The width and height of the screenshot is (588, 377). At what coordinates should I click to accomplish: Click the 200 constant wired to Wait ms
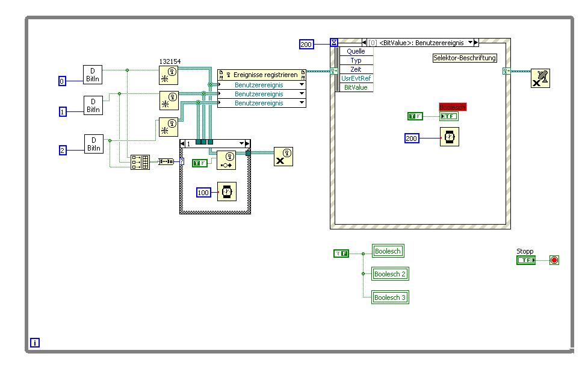(412, 138)
